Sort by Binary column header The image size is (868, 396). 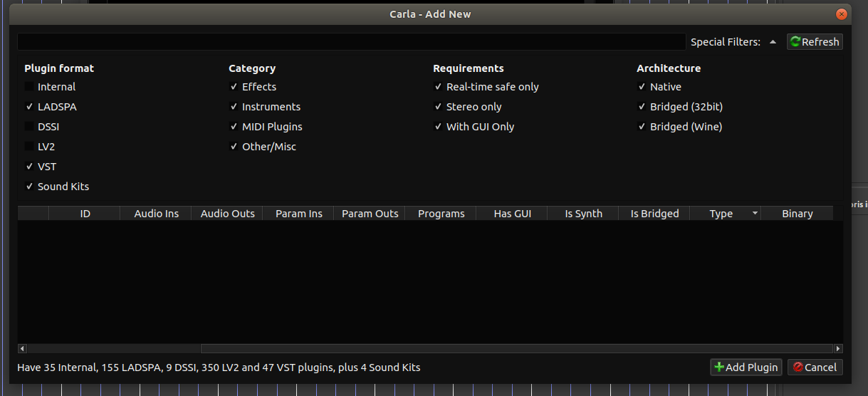pos(797,214)
